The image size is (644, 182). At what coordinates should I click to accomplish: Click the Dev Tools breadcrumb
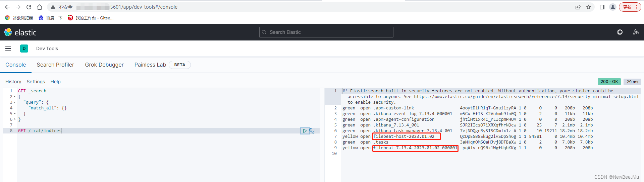(47, 49)
